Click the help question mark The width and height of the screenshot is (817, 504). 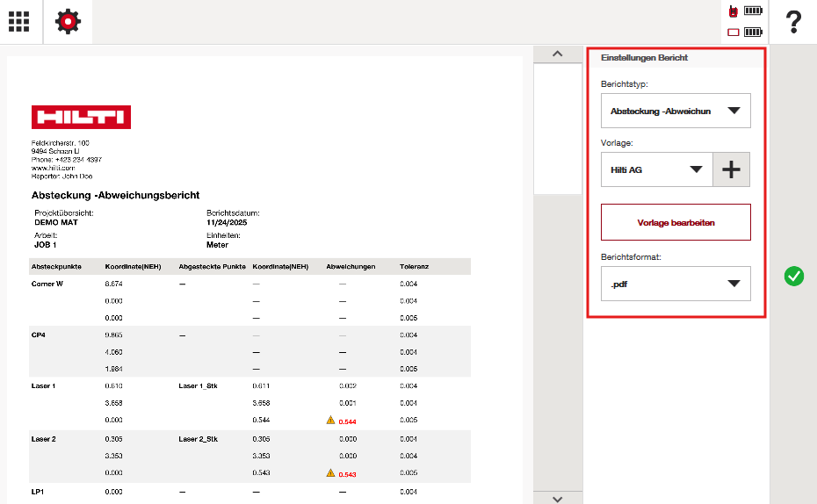click(x=793, y=22)
